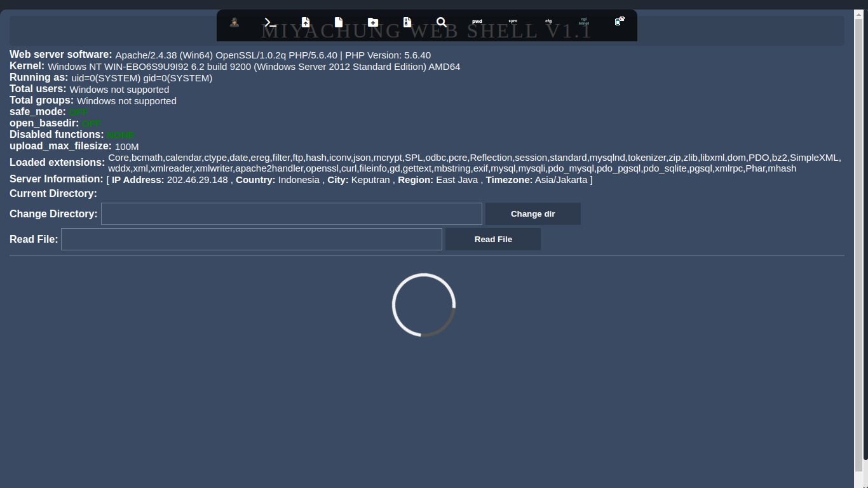Click the Read File button

point(493,240)
